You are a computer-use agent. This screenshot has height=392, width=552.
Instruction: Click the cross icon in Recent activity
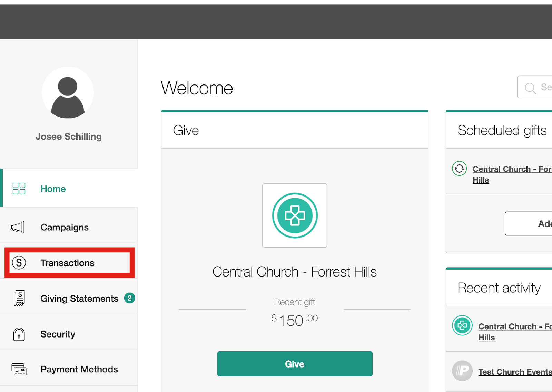click(462, 325)
